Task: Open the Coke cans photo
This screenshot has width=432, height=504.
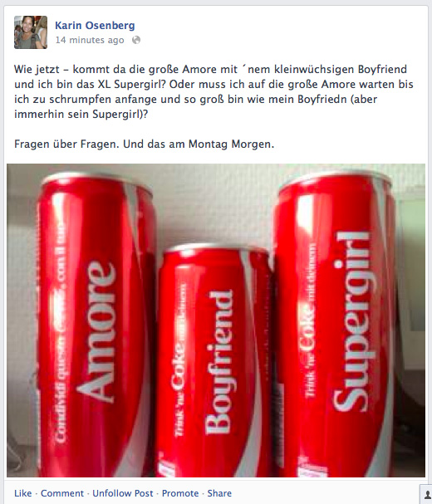Action: coord(216,321)
